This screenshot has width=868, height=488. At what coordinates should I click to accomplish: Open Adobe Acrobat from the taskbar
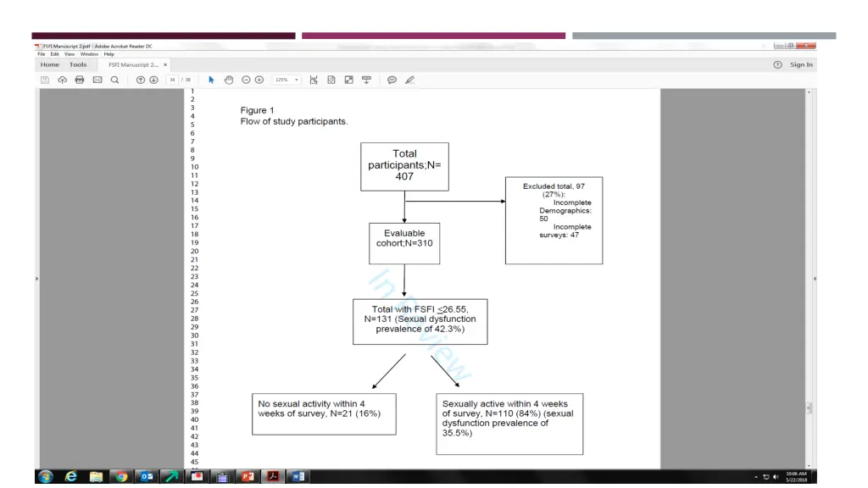(273, 476)
